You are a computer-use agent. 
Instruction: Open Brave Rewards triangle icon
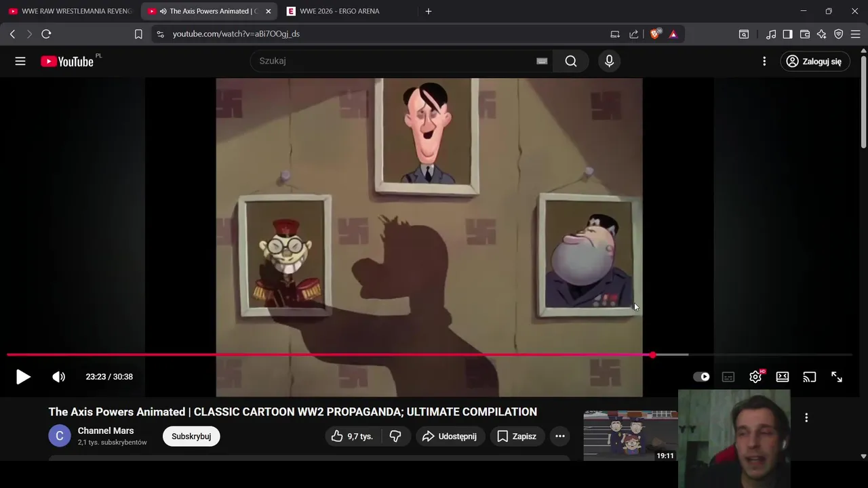[x=673, y=34]
